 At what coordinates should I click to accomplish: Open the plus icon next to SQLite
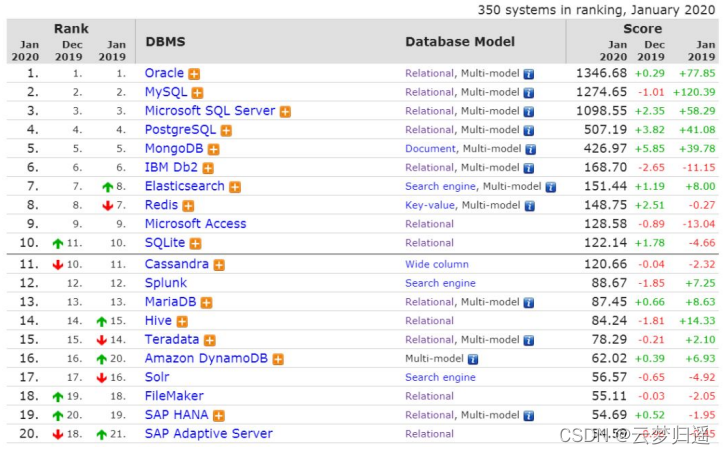(196, 244)
